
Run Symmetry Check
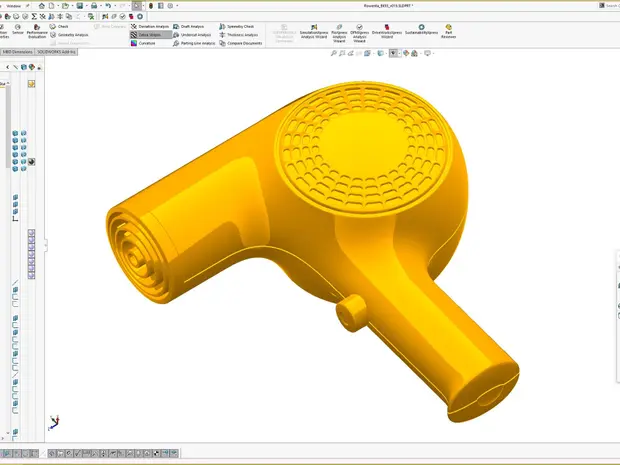click(236, 26)
